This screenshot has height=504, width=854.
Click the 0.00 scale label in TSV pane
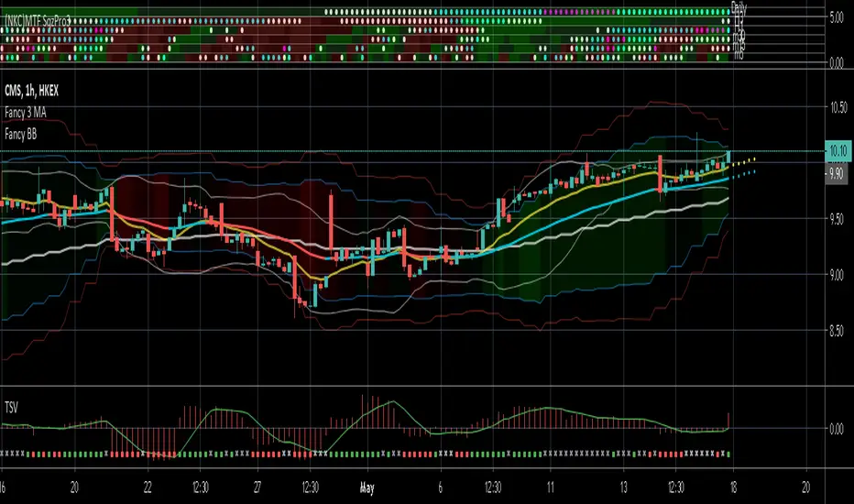(838, 428)
